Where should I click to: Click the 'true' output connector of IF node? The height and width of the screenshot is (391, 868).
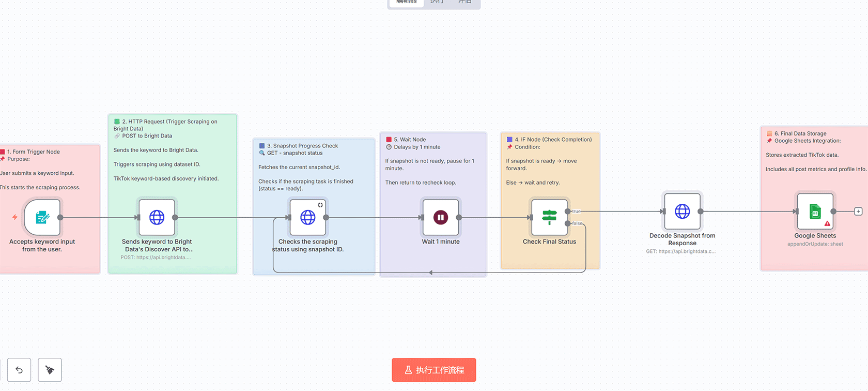pyautogui.click(x=568, y=212)
